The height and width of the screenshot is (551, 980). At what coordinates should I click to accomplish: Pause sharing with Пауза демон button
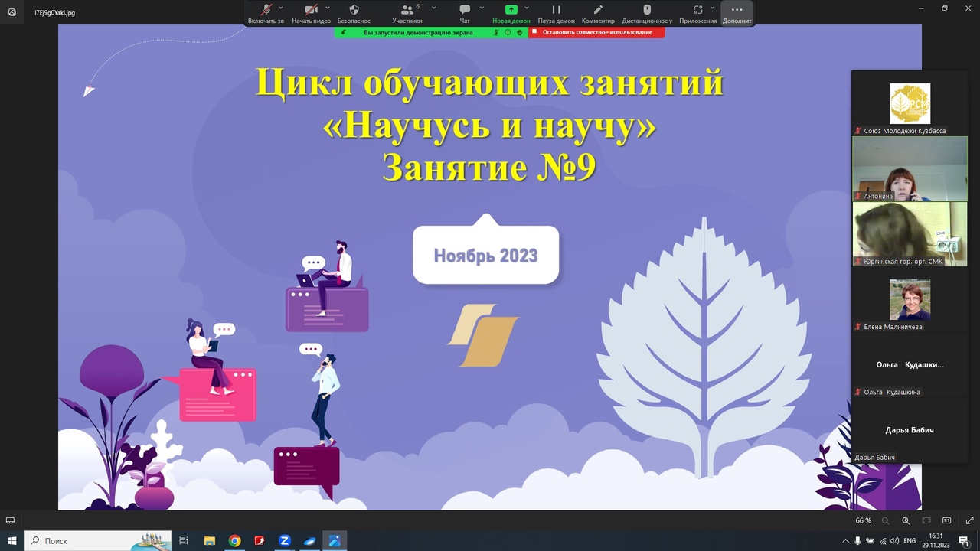557,13
